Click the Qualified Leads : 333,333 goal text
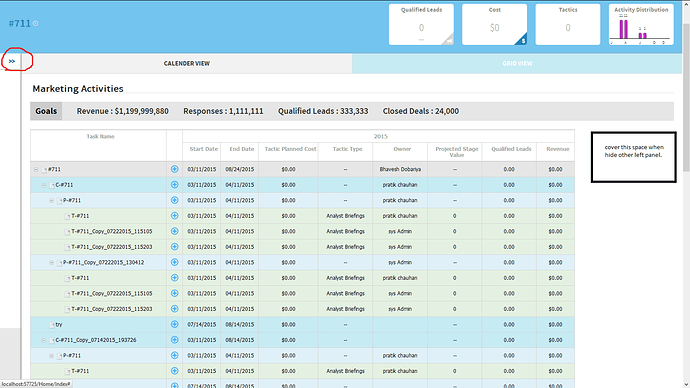Screen dimensions: 690x388 click(323, 111)
